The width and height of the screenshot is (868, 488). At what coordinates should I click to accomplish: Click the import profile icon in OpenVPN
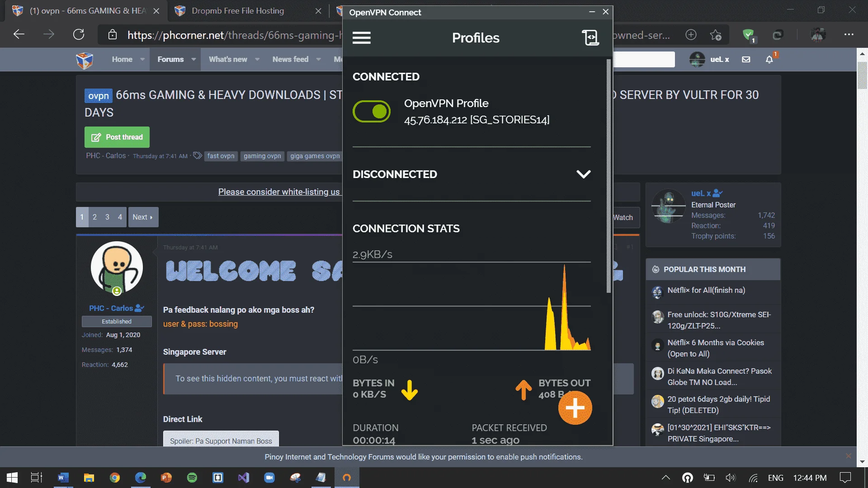tap(590, 38)
